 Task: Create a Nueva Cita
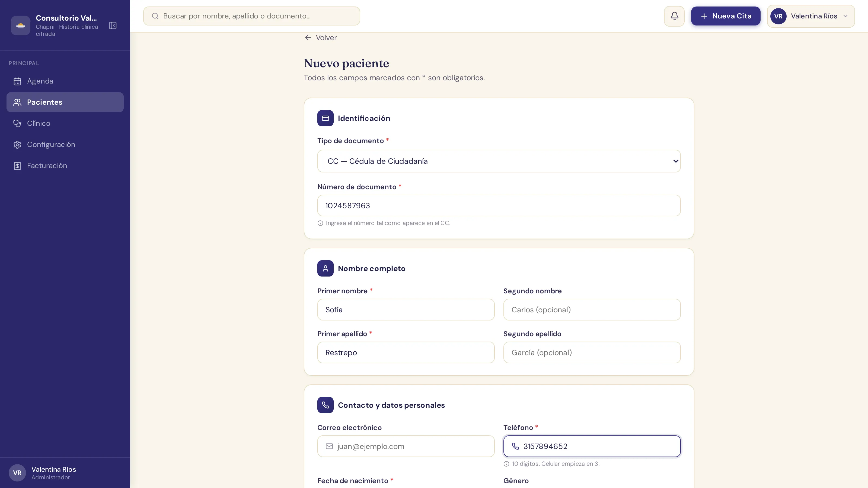coord(726,16)
